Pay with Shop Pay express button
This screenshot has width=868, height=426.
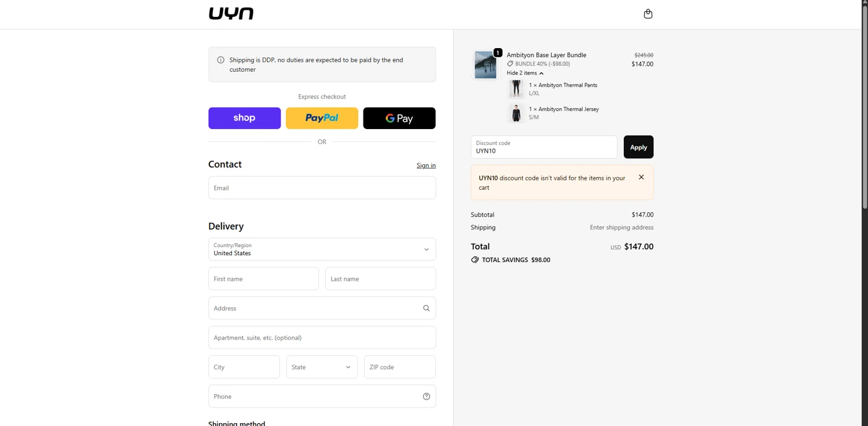245,118
